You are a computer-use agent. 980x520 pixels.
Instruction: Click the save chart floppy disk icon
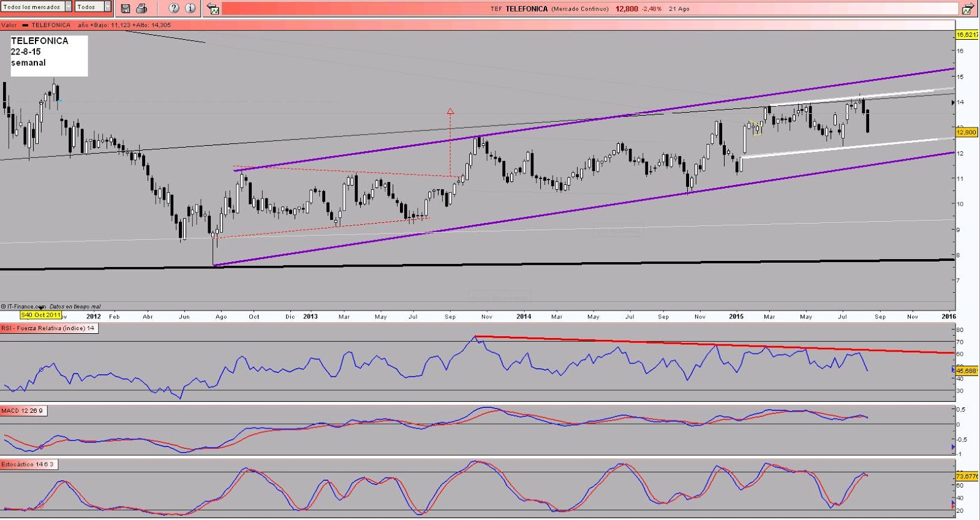tap(126, 9)
